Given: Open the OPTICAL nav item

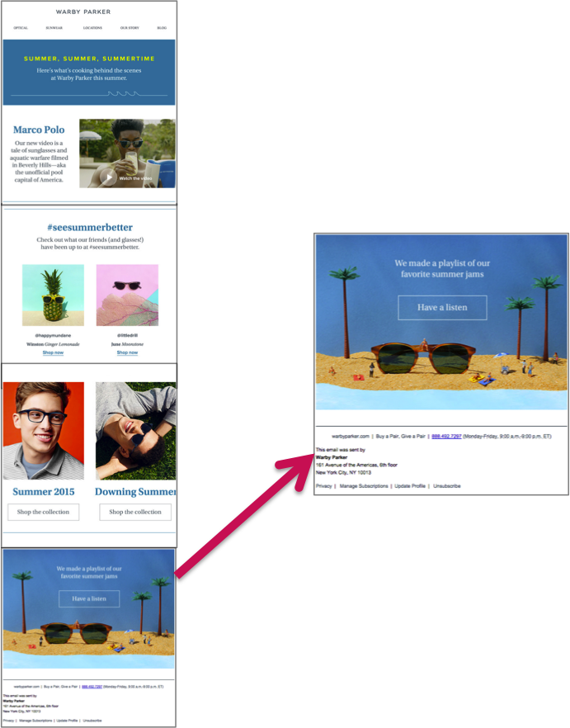Looking at the screenshot, I should pos(21,28).
